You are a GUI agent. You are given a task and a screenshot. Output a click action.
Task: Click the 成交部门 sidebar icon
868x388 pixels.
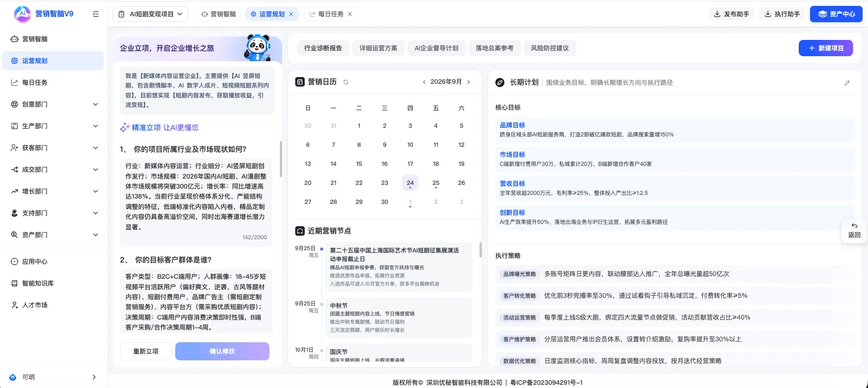tap(14, 170)
